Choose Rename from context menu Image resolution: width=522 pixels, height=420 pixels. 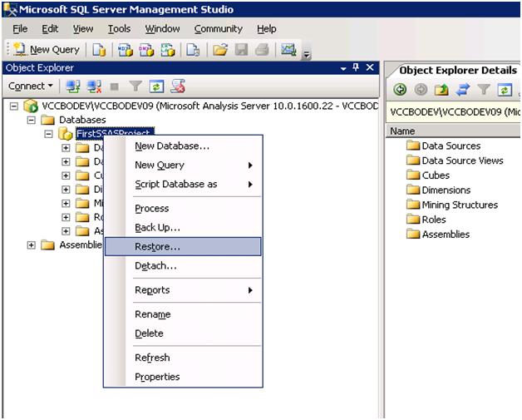(x=183, y=314)
